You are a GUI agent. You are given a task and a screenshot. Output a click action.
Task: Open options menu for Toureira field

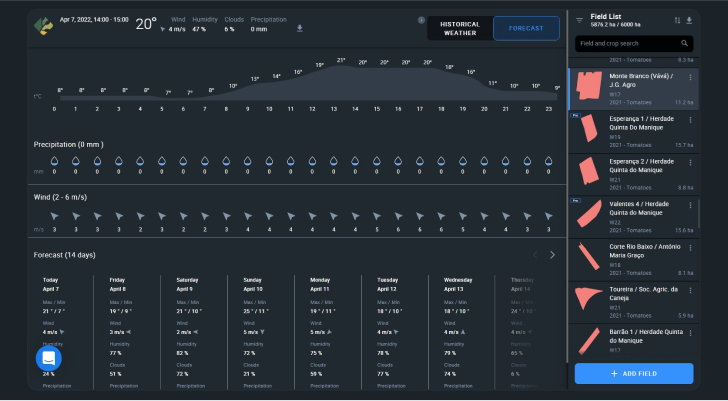click(x=690, y=291)
